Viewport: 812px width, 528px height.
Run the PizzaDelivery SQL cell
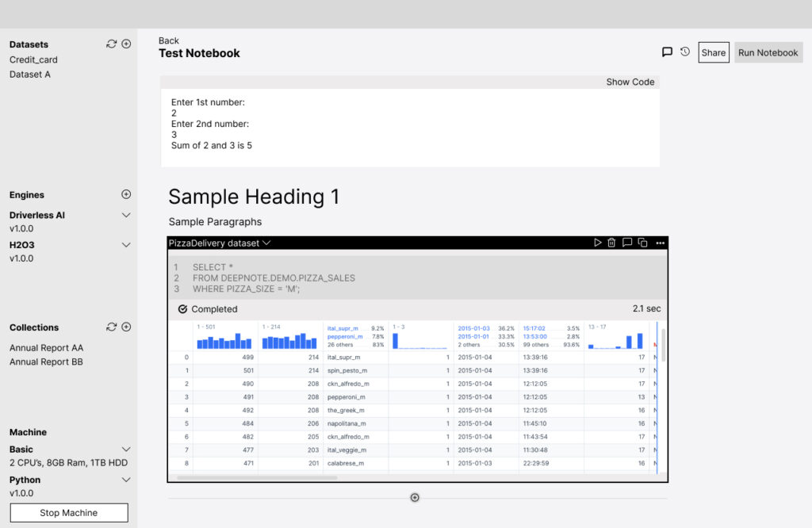click(x=598, y=243)
